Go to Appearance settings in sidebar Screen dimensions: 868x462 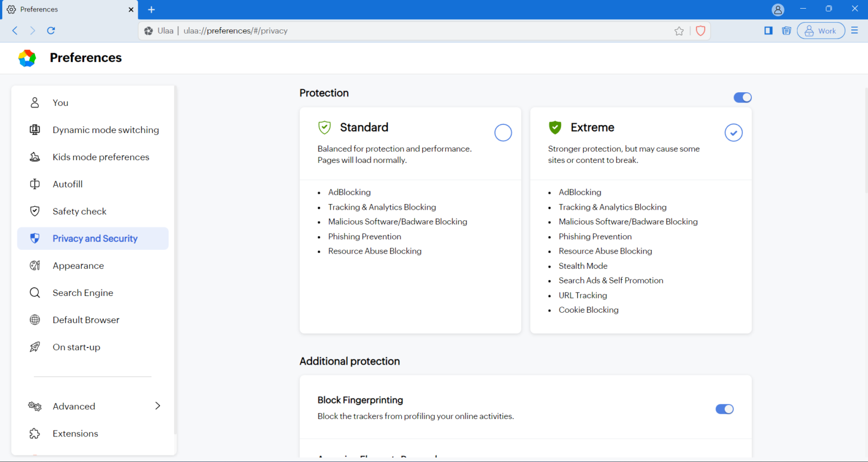(78, 265)
